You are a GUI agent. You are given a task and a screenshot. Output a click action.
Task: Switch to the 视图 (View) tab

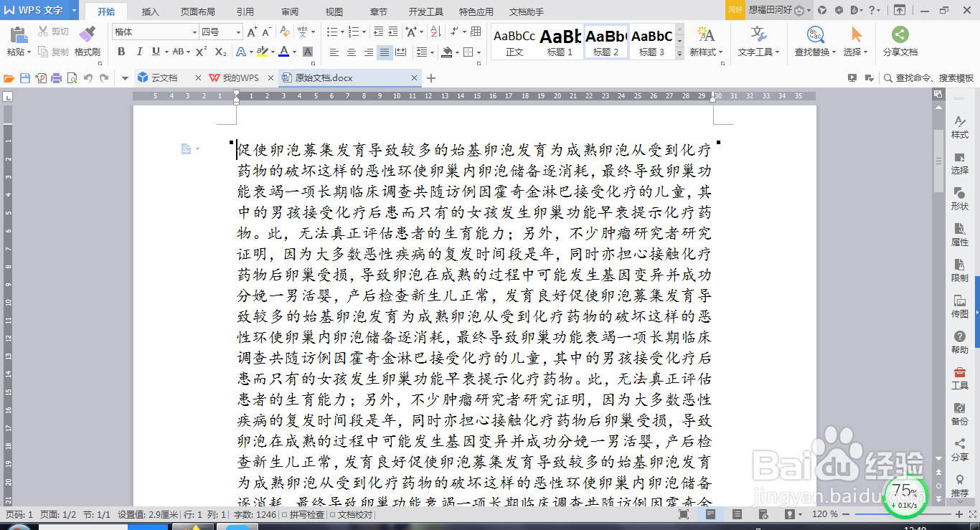click(x=334, y=11)
